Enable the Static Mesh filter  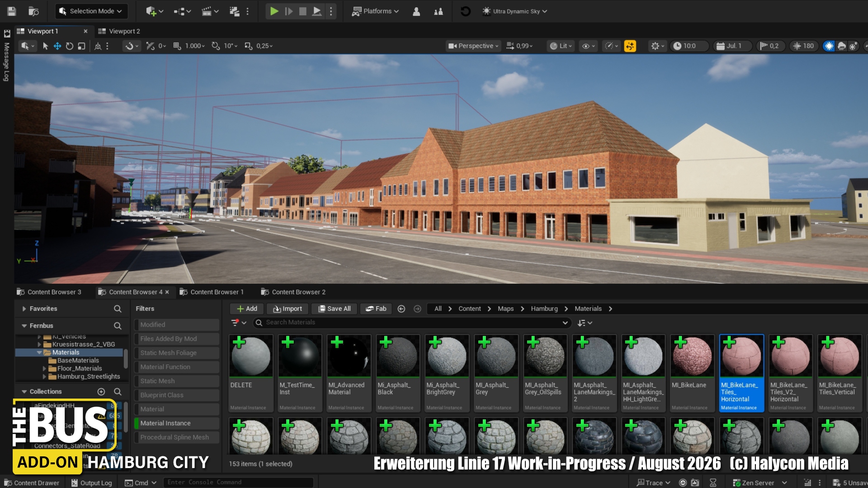tap(177, 381)
